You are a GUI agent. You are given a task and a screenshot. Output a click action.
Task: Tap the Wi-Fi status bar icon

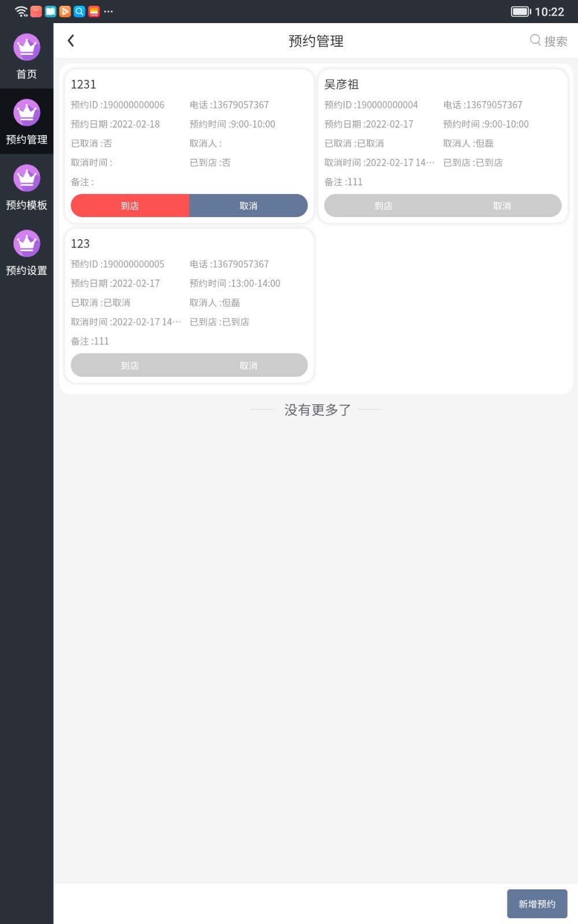[21, 12]
